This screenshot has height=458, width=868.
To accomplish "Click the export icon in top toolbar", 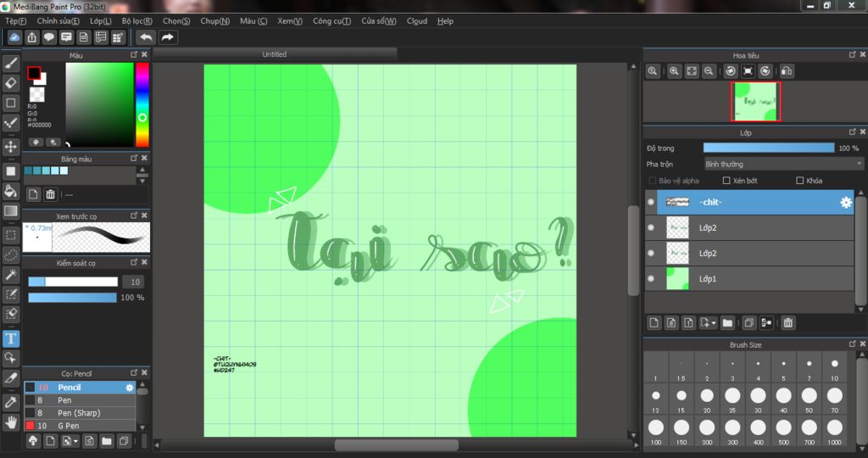I will (x=31, y=37).
